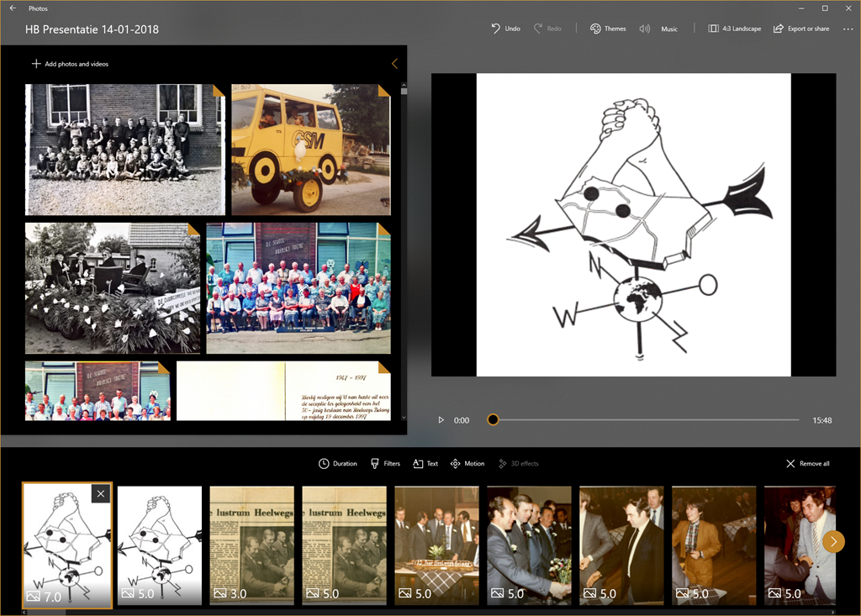This screenshot has width=861, height=616.
Task: Click the video seek bar handle
Action: click(x=493, y=419)
